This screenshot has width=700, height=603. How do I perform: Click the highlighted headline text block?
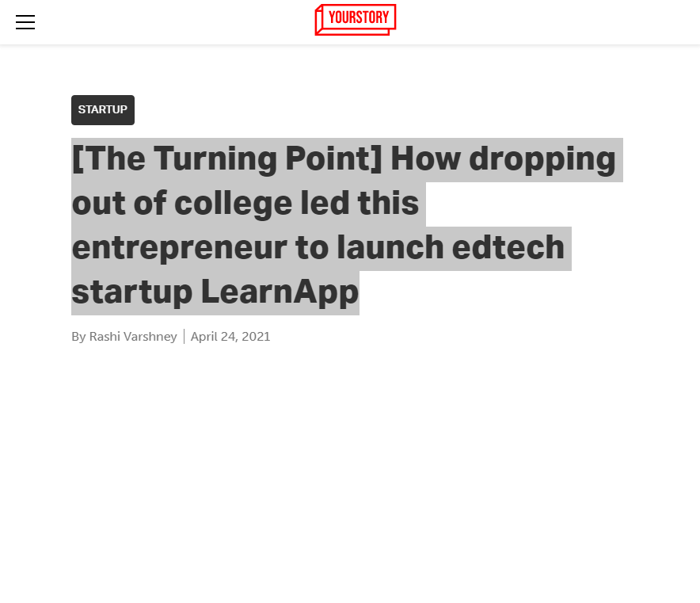[344, 224]
